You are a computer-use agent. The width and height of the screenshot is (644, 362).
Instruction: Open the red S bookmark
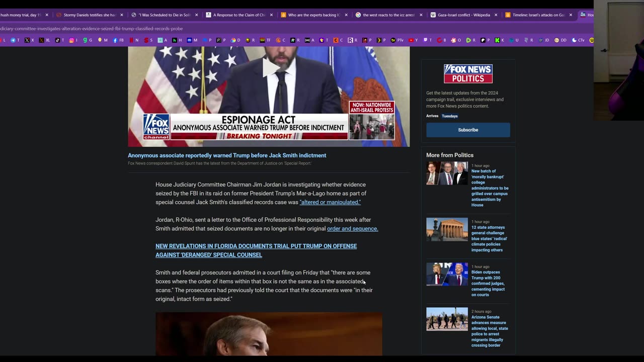pyautogui.click(x=148, y=40)
